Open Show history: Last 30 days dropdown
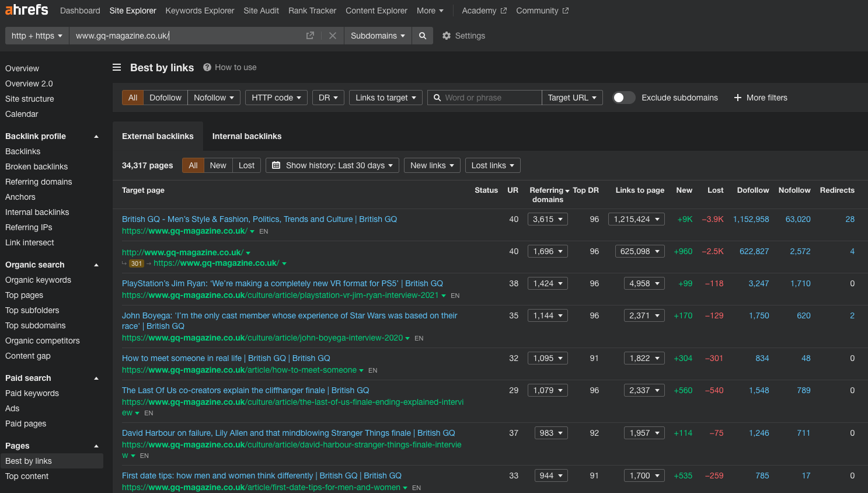Viewport: 868px width, 493px height. pos(332,165)
